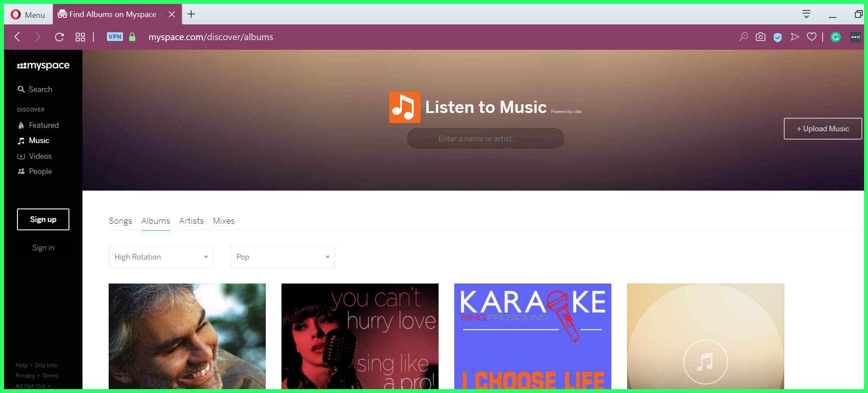
Task: Go forward to next page
Action: (x=38, y=37)
